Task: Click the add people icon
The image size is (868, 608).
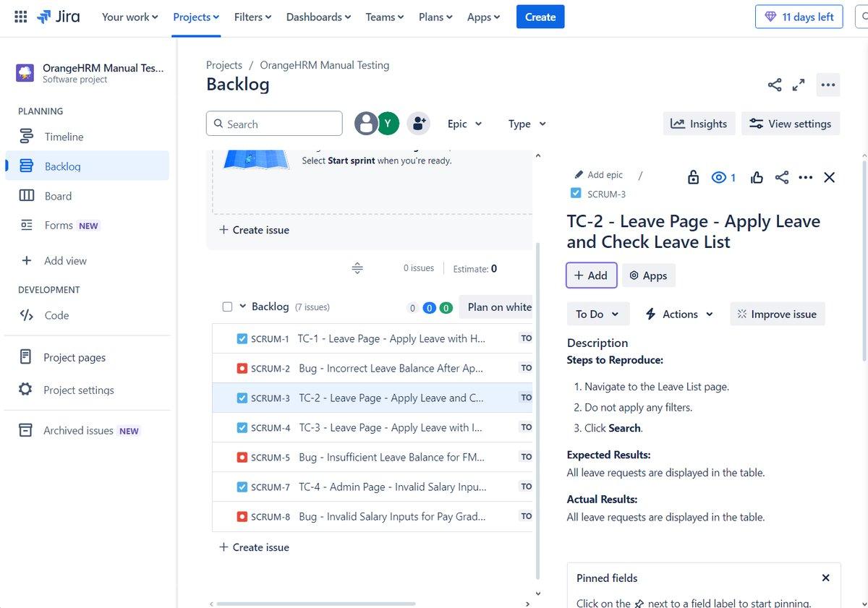Action: [x=418, y=124]
